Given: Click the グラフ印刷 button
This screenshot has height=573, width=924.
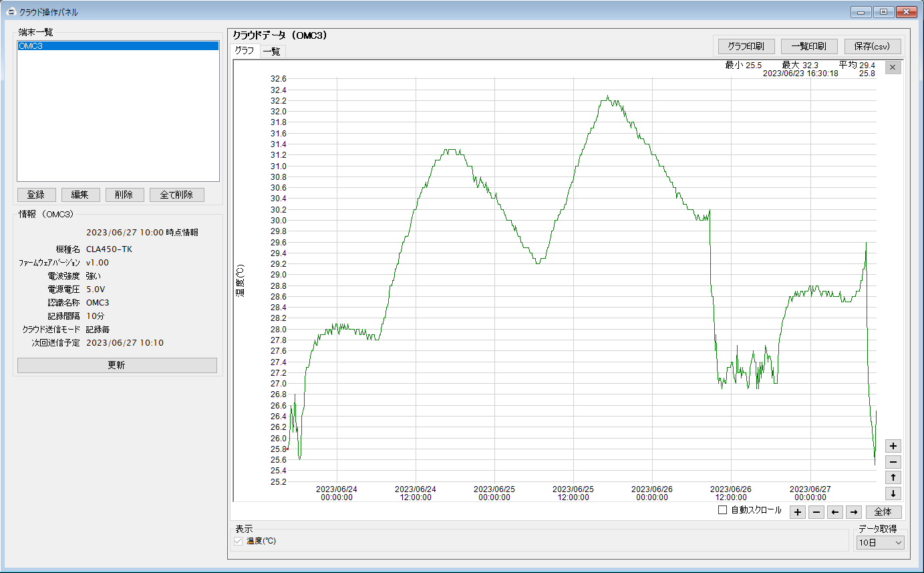Looking at the screenshot, I should pos(746,46).
